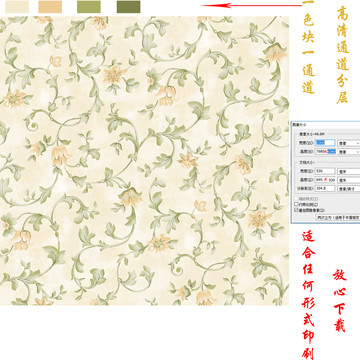Viewport: 360px width, 360px height.
Task: Click the light cream color swatch
Action: 17,7
